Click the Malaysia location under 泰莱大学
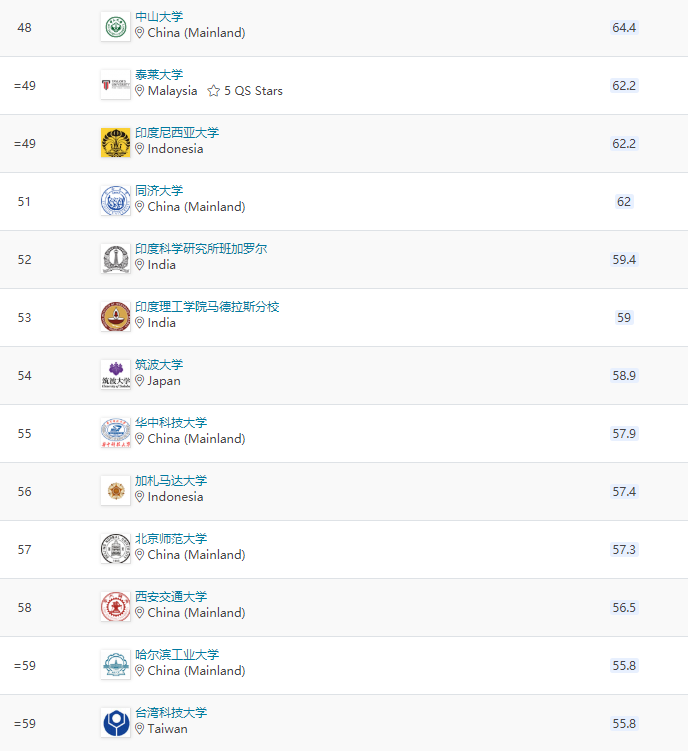The width and height of the screenshot is (688, 751). point(172,91)
